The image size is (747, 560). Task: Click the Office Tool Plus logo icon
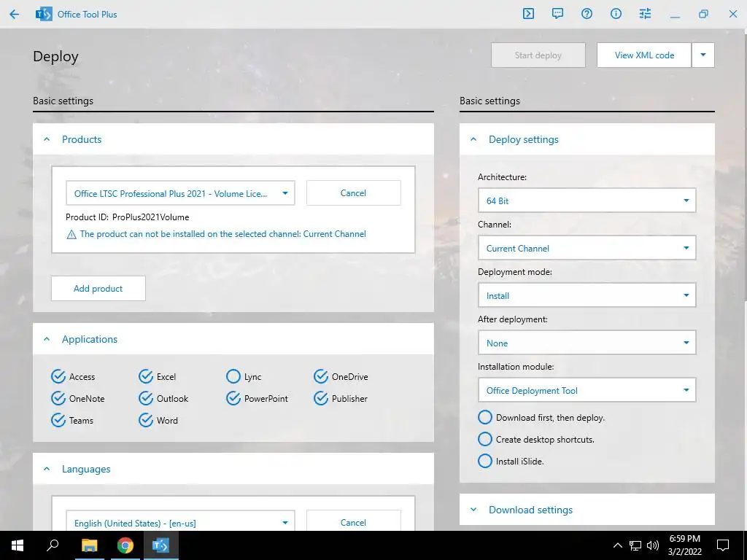44,15
